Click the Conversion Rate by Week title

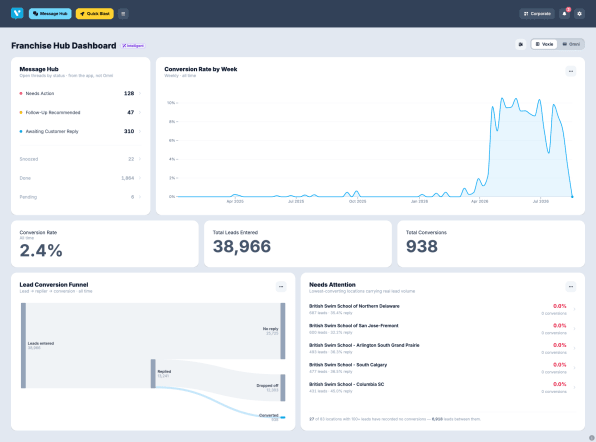pos(201,69)
